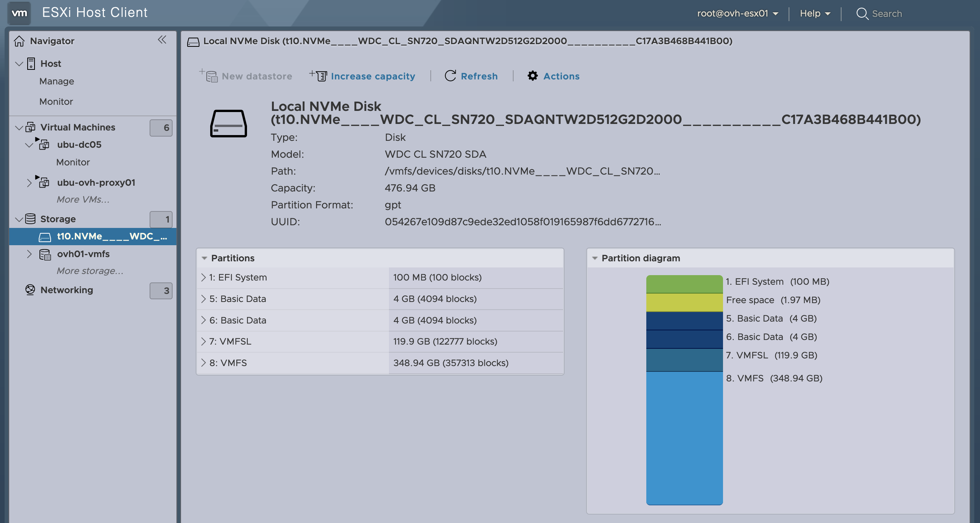Click the teal VMFSL diagram segment

click(x=684, y=360)
